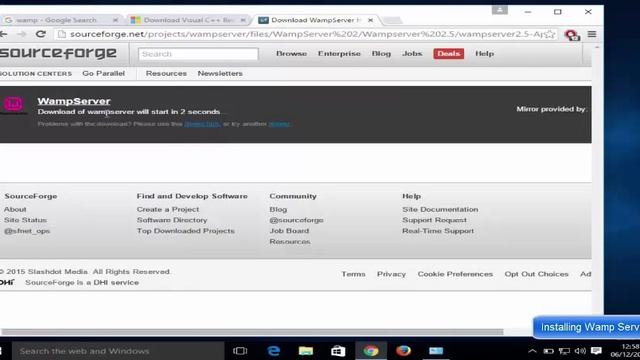Click the SourceForge search field
This screenshot has height=360, width=640.
[198, 54]
